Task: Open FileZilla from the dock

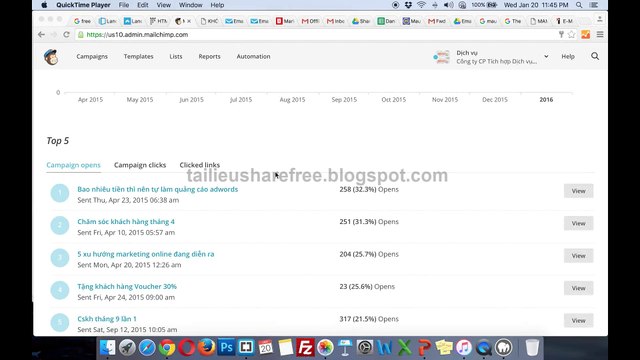Action: point(305,347)
